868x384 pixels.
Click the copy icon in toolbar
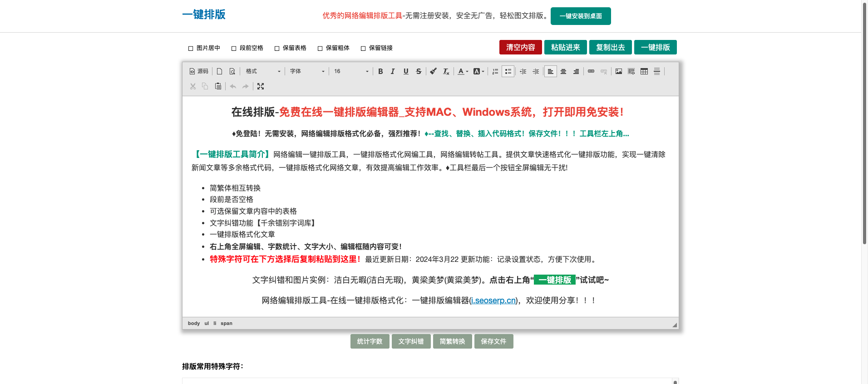[x=205, y=86]
